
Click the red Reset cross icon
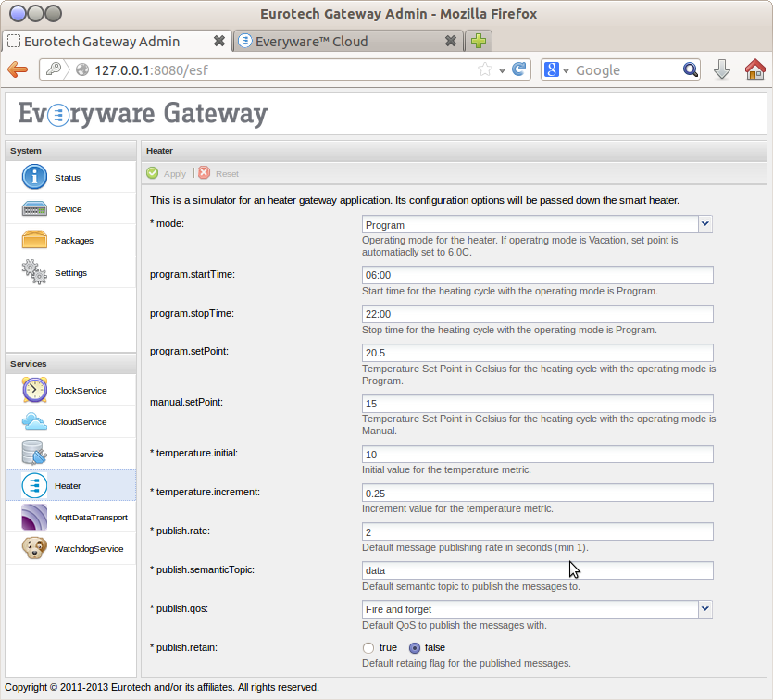pos(204,173)
